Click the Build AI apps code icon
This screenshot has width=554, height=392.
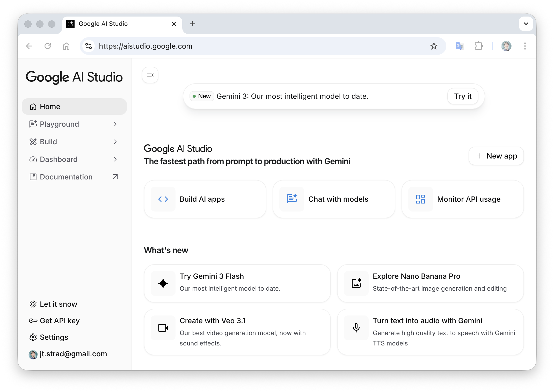(163, 199)
